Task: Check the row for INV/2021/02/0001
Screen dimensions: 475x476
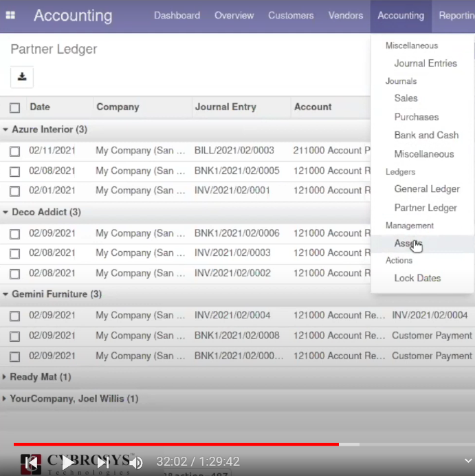Action: pos(14,191)
